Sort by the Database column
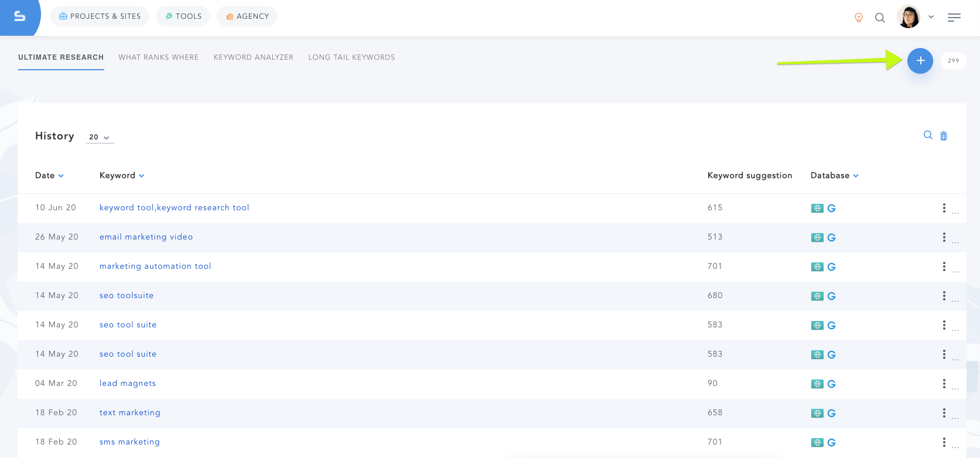 834,176
